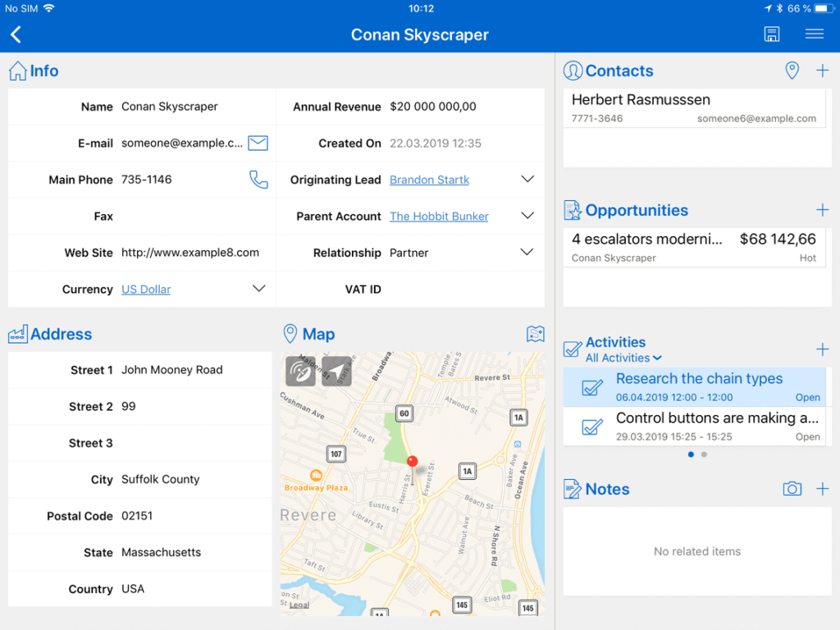The width and height of the screenshot is (840, 630).
Task: Enable location tracking icon on the map
Action: coord(301,370)
